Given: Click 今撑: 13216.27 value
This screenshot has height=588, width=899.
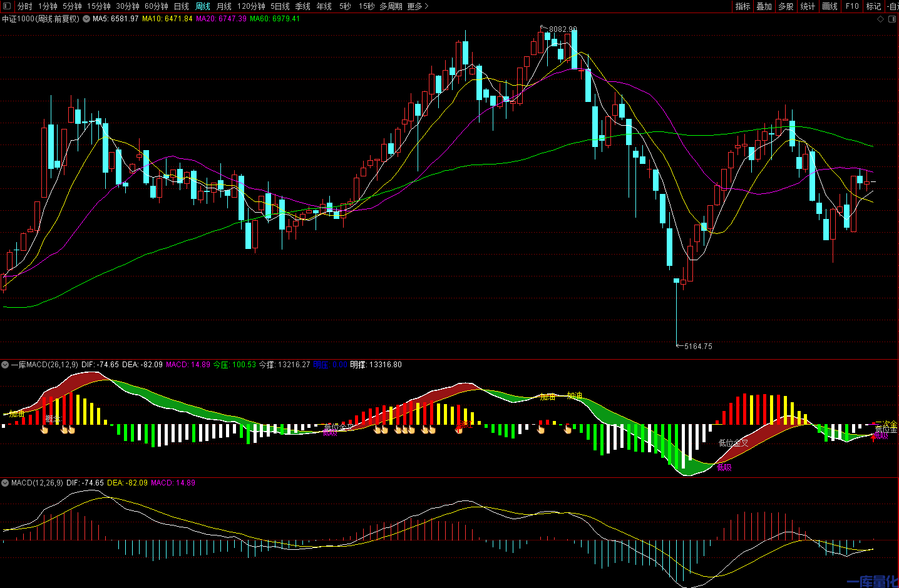Looking at the screenshot, I should pos(285,365).
